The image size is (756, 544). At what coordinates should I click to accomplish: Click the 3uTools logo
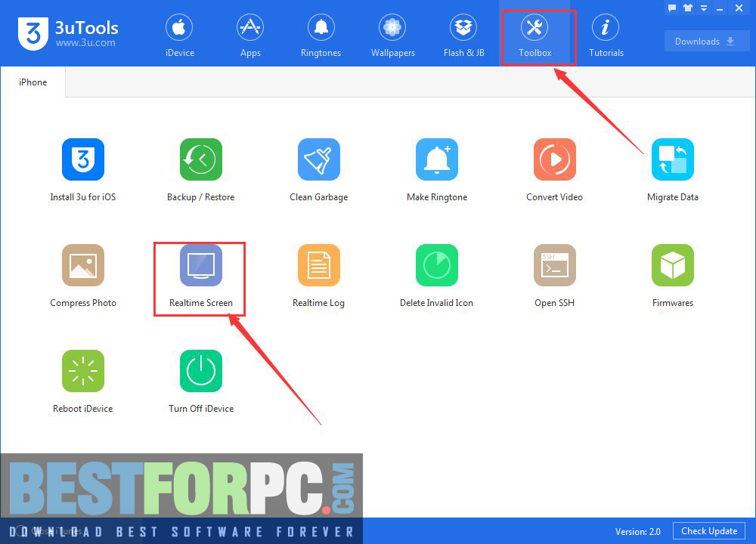click(x=33, y=34)
